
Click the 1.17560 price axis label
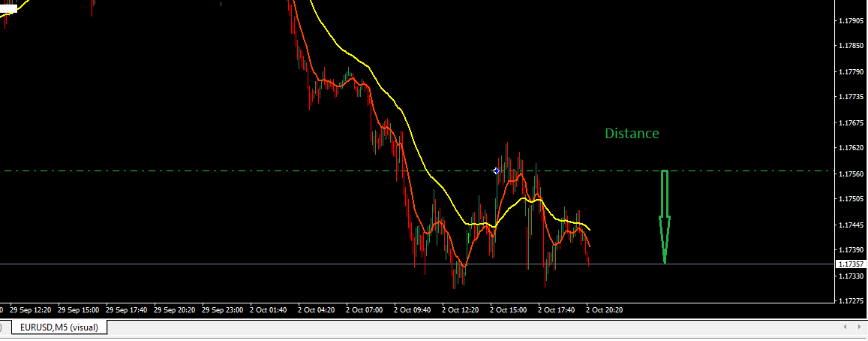[x=851, y=174]
